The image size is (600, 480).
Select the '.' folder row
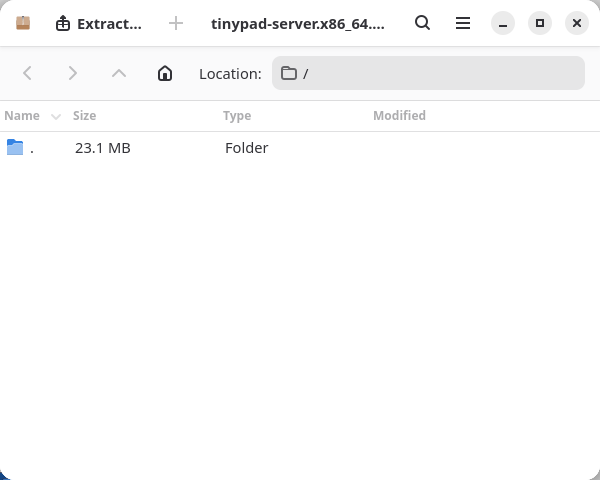point(300,148)
